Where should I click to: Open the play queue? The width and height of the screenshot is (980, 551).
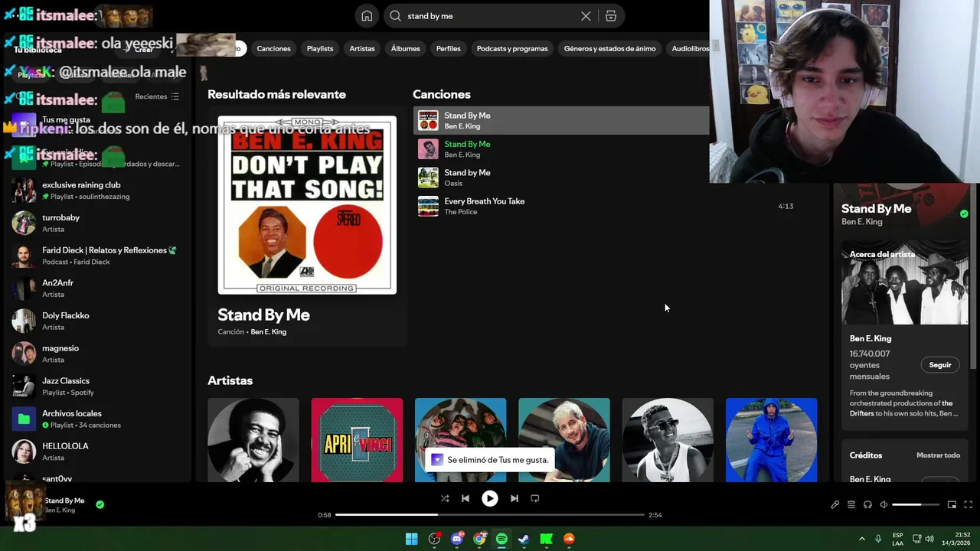click(851, 505)
